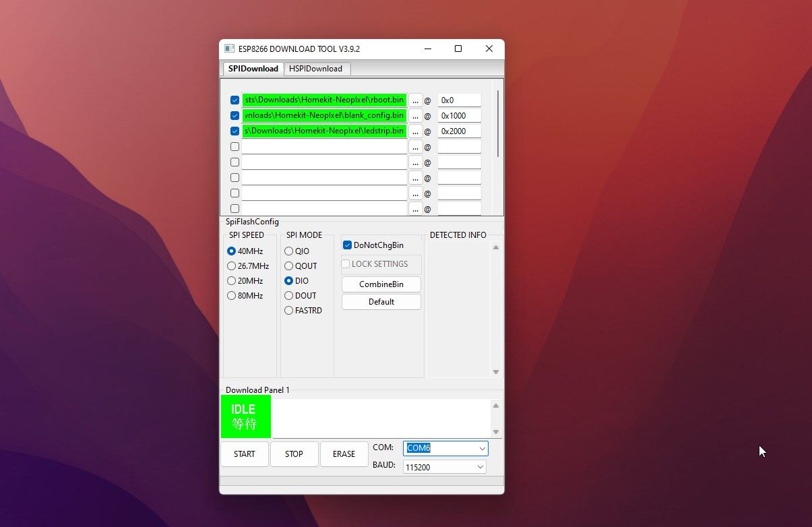Select the 80MHz SPI speed
The image size is (812, 527).
[231, 295]
